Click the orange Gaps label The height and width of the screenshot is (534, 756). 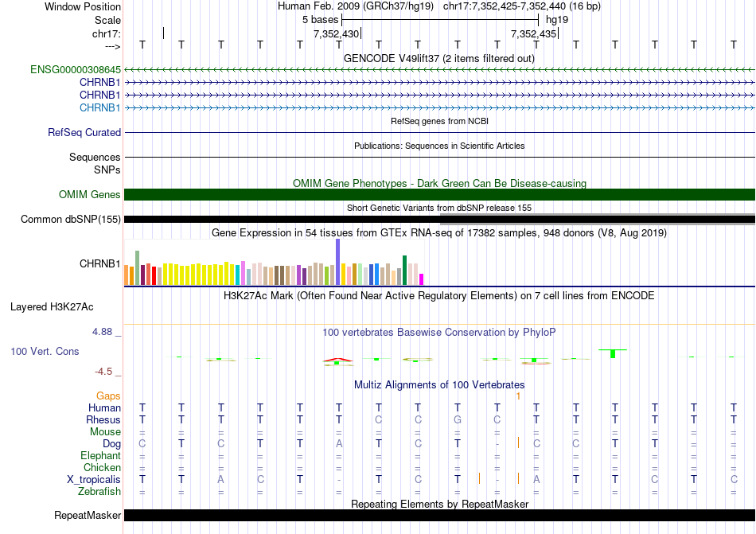[x=108, y=396]
